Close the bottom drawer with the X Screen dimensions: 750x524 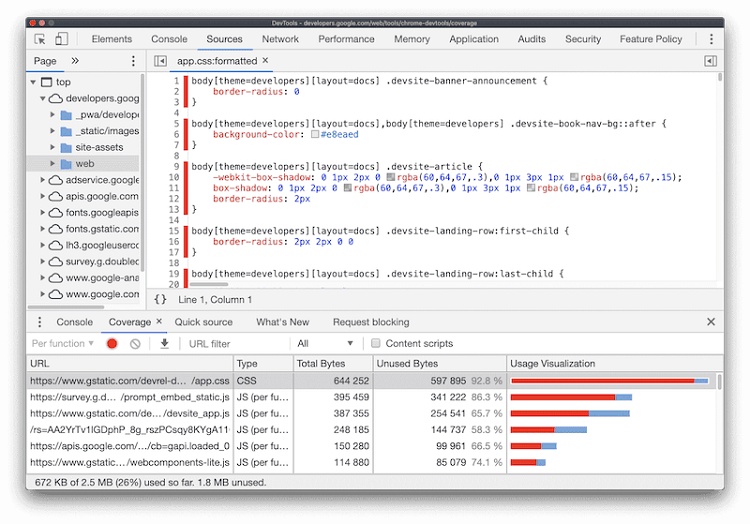[711, 322]
